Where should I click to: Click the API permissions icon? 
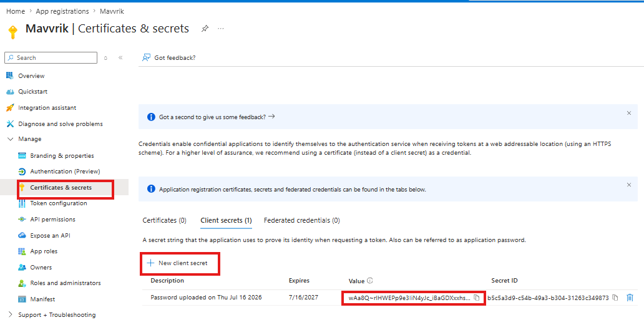point(22,220)
